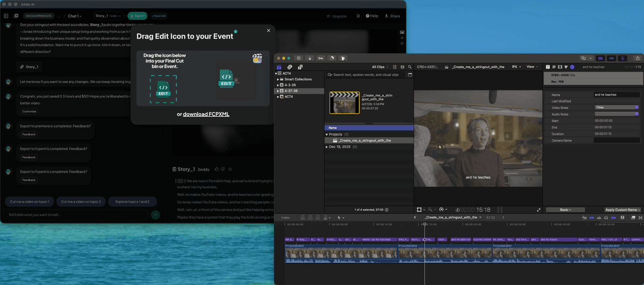Open Photos and Audio sidebar icon
644x285 pixels.
(x=289, y=67)
